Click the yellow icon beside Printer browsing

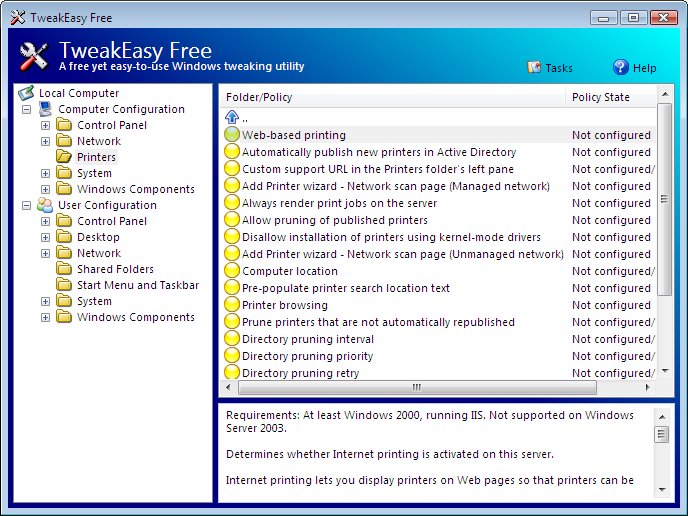point(232,305)
